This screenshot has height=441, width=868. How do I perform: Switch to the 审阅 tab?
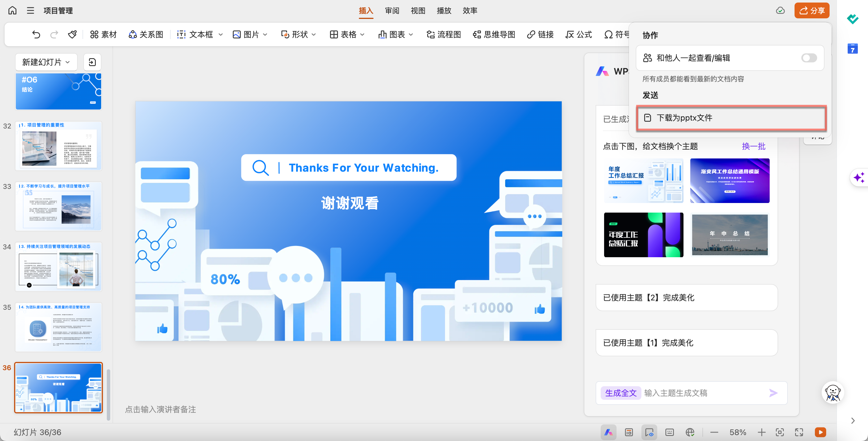click(x=392, y=11)
